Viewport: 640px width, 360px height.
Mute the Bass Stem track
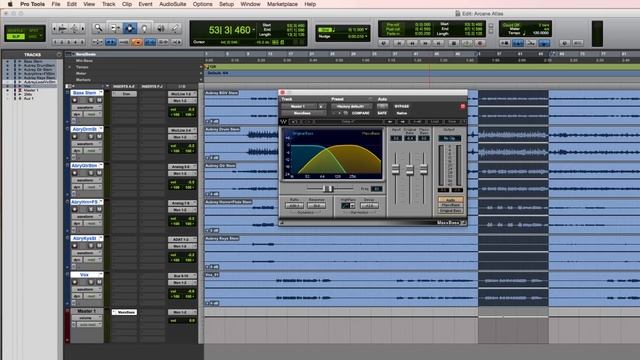[99, 100]
